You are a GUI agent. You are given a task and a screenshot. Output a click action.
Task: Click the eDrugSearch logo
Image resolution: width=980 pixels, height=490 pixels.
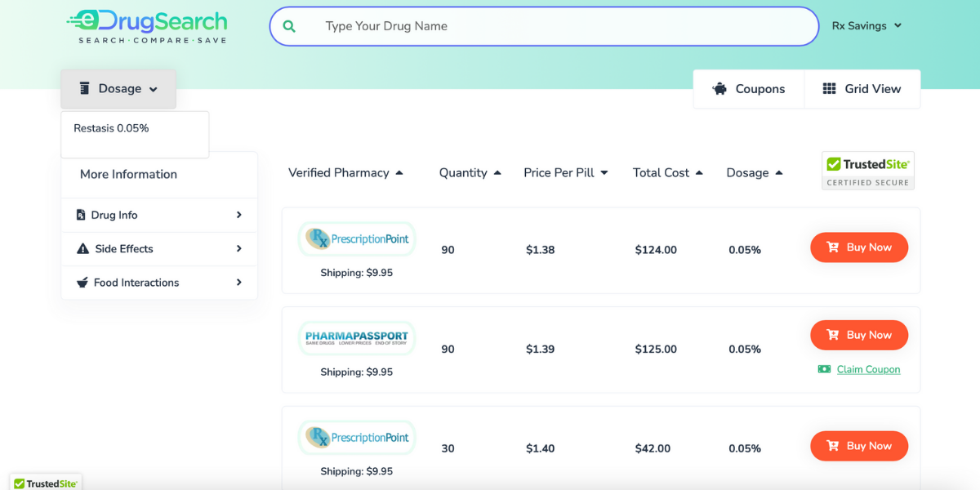click(147, 26)
